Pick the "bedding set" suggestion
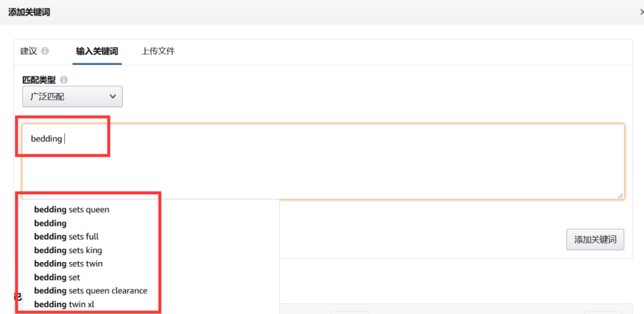The width and height of the screenshot is (644, 314). (x=57, y=277)
